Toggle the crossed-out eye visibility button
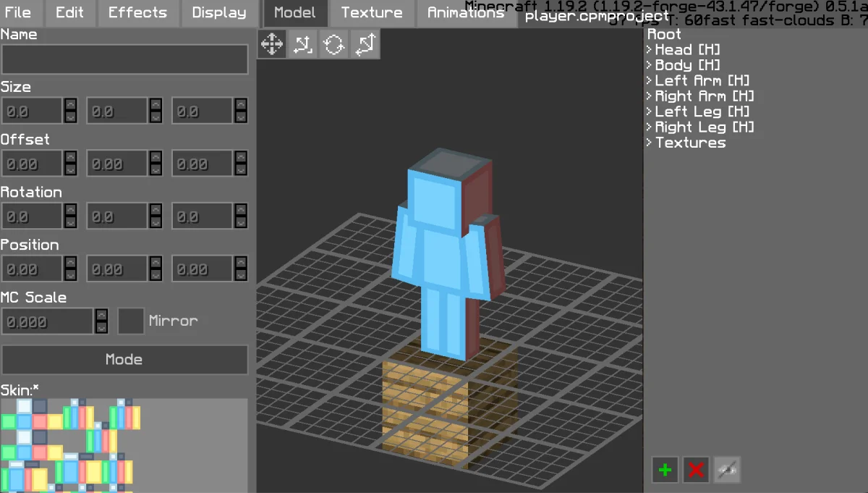 tap(728, 470)
